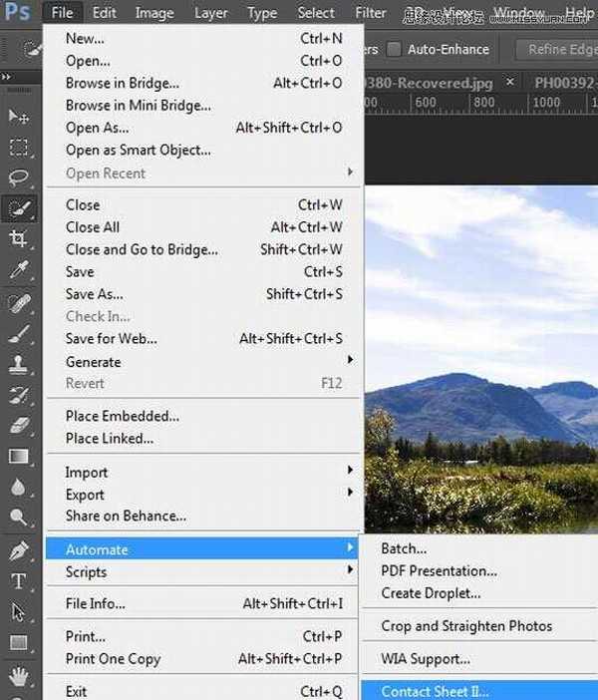
Task: Select the Crop tool
Action: point(19,239)
